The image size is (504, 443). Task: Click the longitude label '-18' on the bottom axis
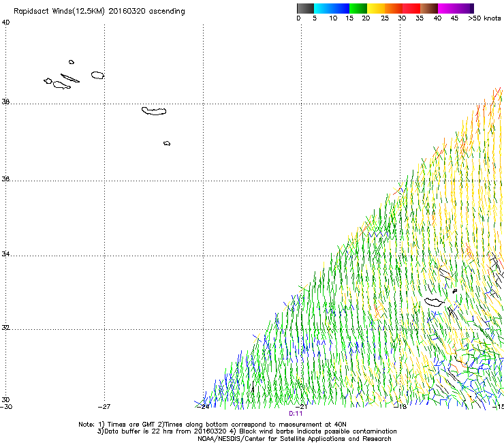pos(400,407)
